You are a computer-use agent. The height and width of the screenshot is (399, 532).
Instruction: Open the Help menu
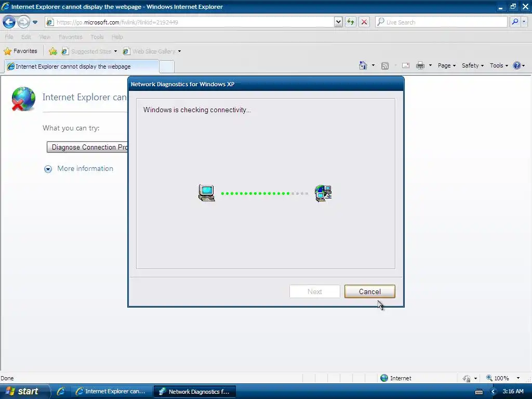click(117, 37)
